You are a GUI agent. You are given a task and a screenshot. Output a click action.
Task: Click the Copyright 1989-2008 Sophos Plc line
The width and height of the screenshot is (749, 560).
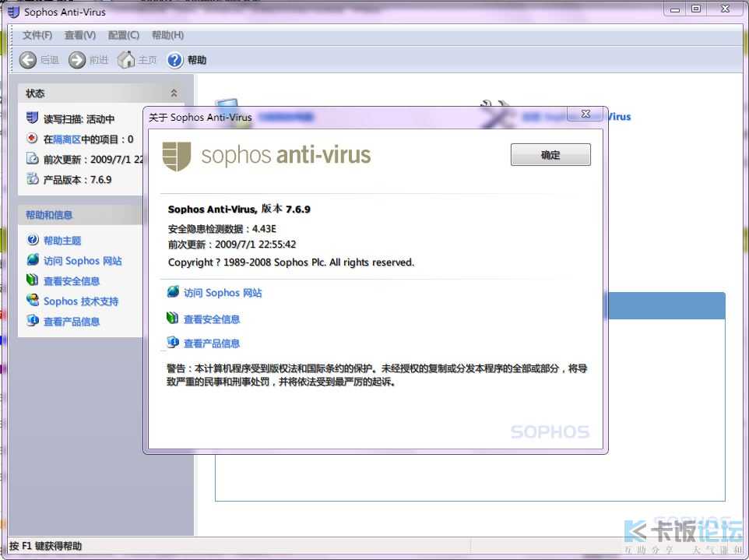tap(291, 262)
